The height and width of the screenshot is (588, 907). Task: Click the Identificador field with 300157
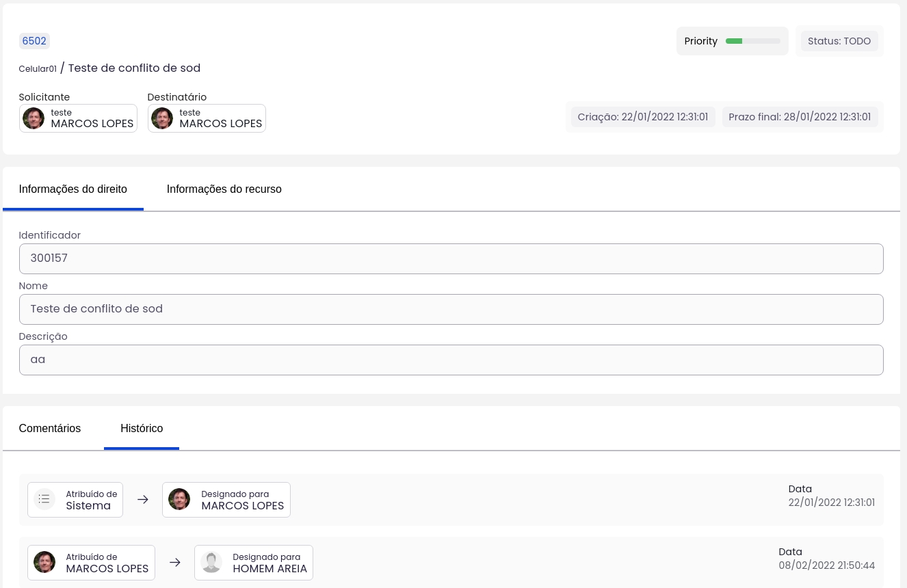tap(451, 258)
